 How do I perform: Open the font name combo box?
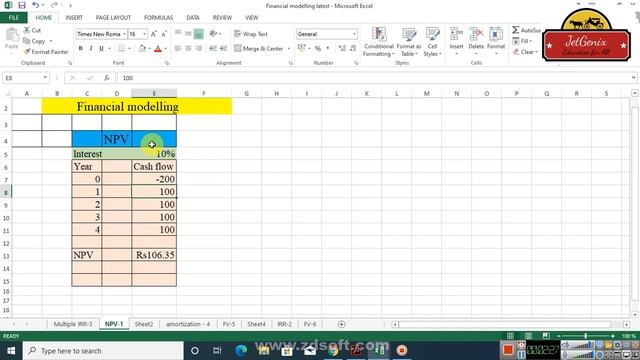click(x=101, y=34)
